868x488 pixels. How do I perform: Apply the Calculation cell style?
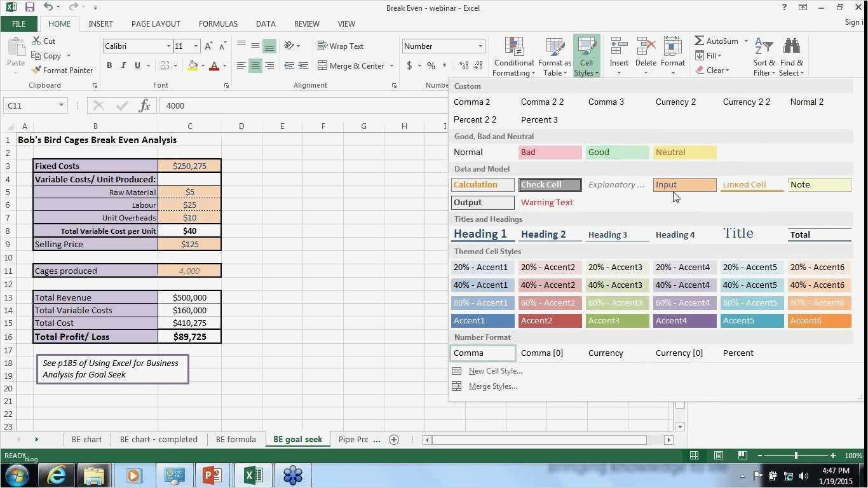point(483,185)
